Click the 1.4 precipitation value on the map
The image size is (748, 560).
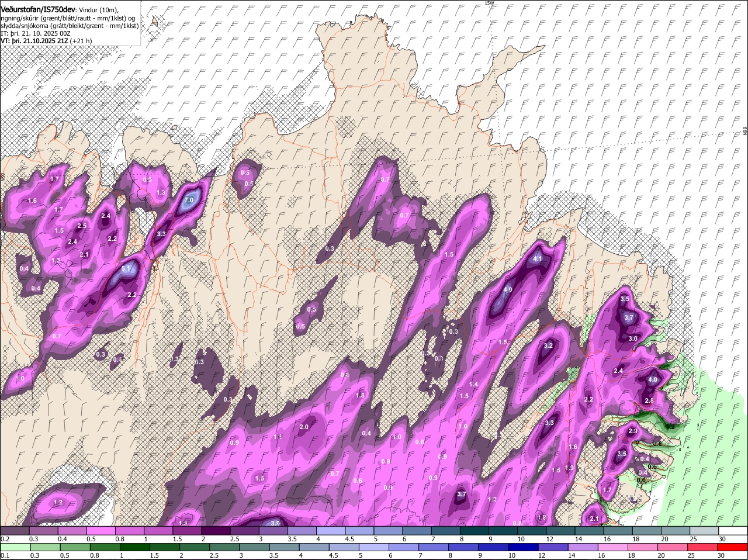click(473, 384)
